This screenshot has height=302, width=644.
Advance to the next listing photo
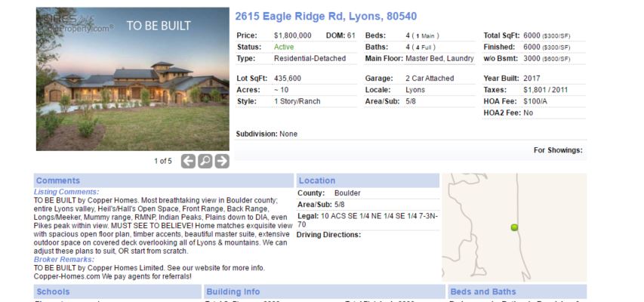coord(221,161)
